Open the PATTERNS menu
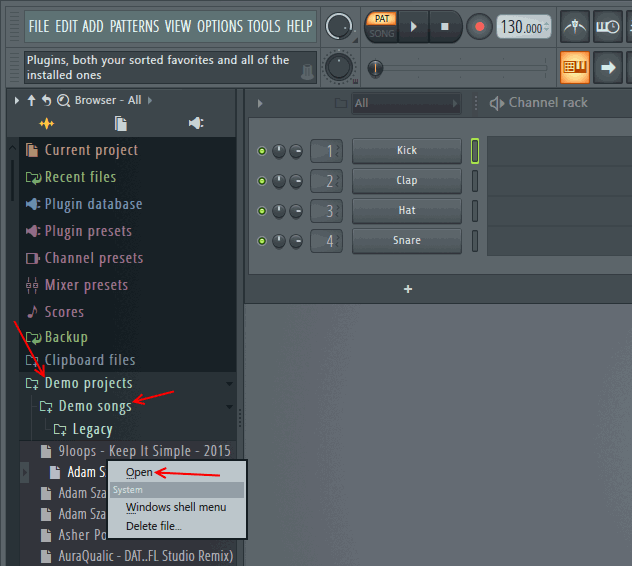Screen dimensions: 632x566 (134, 25)
